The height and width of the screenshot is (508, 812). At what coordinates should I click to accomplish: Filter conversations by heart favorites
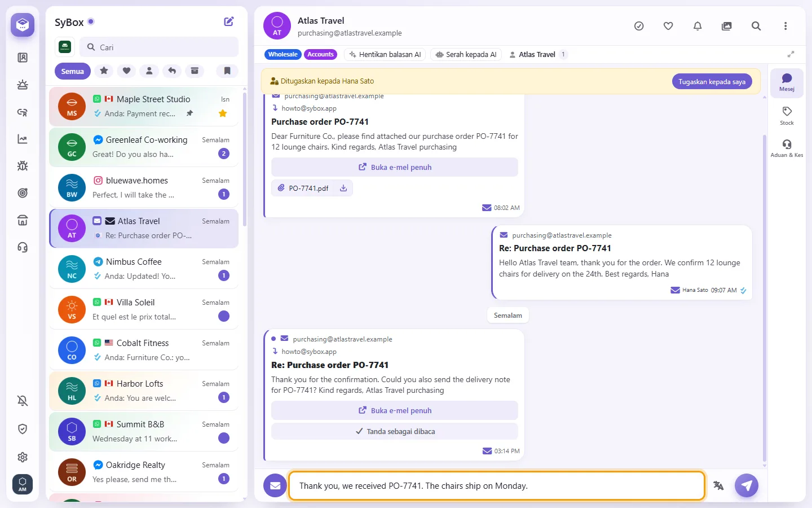click(x=127, y=71)
